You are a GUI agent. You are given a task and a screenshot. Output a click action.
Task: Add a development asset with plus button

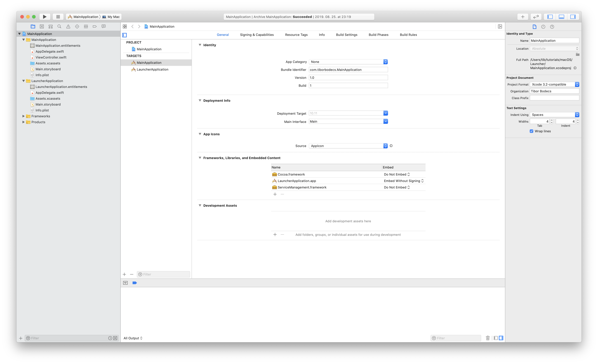(275, 234)
